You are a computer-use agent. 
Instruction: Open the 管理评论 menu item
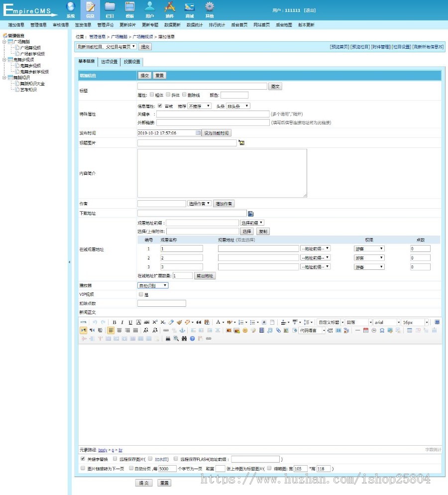click(x=105, y=25)
